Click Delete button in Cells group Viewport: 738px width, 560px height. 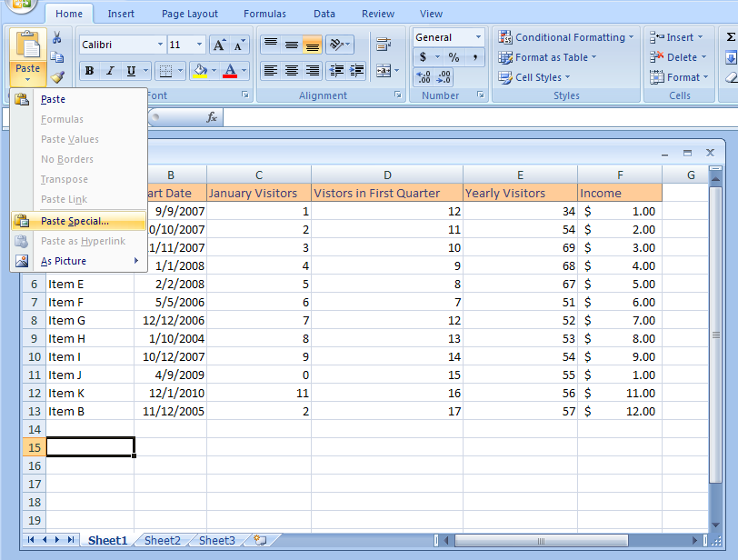(x=678, y=57)
